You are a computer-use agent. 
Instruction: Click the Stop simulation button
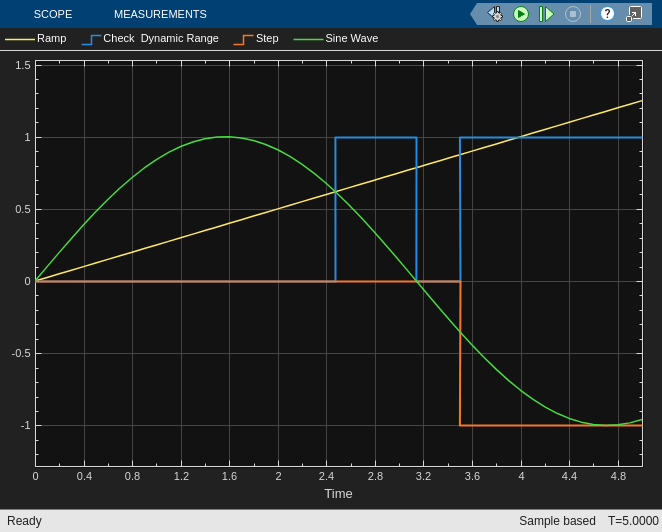[x=573, y=14]
